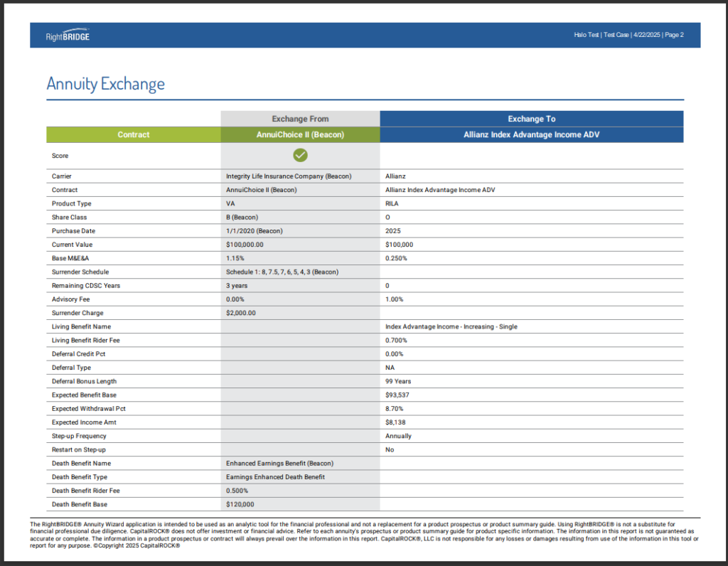728x566 pixels.
Task: Click the 'B (Beacon)' share class value
Action: coord(242,218)
